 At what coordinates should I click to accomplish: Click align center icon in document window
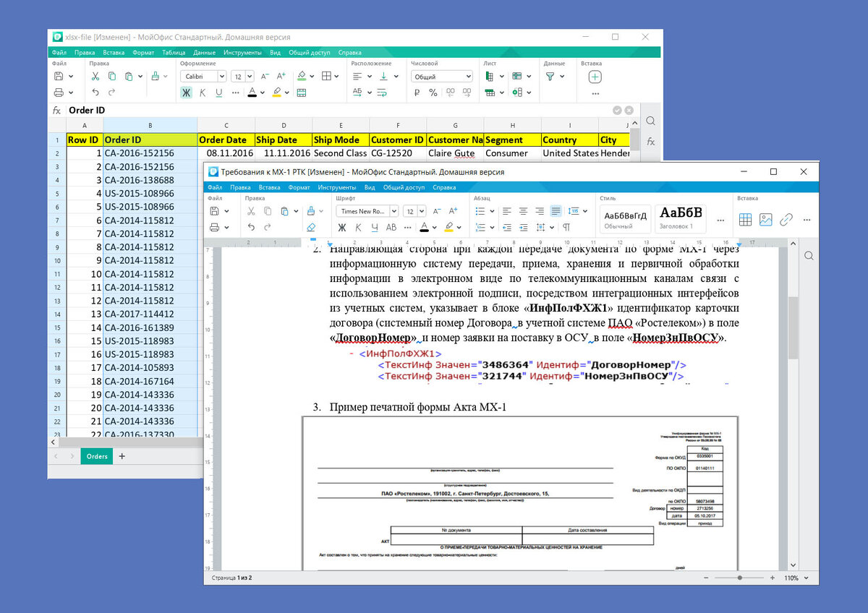[x=523, y=211]
